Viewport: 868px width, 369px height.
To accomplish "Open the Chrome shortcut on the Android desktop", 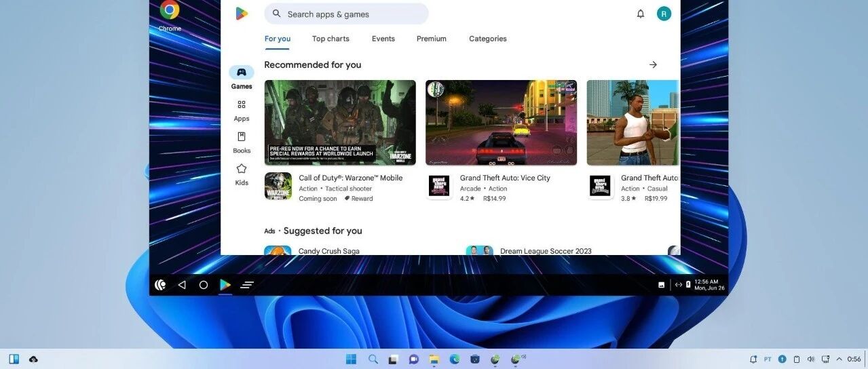I will tap(170, 15).
